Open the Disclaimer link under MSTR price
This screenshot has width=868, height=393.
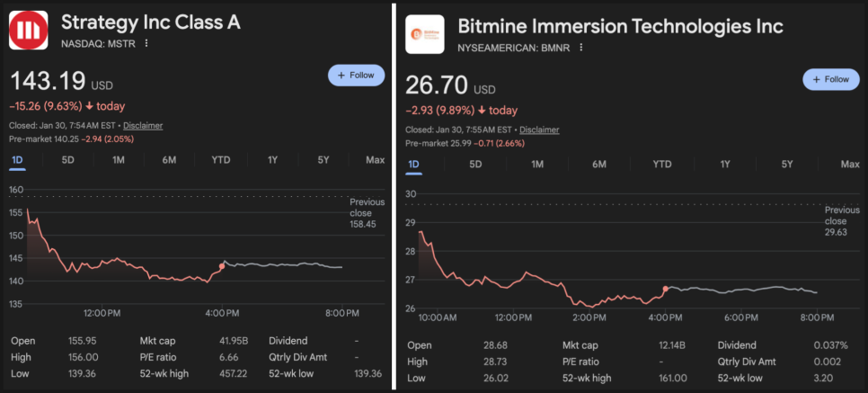[143, 125]
